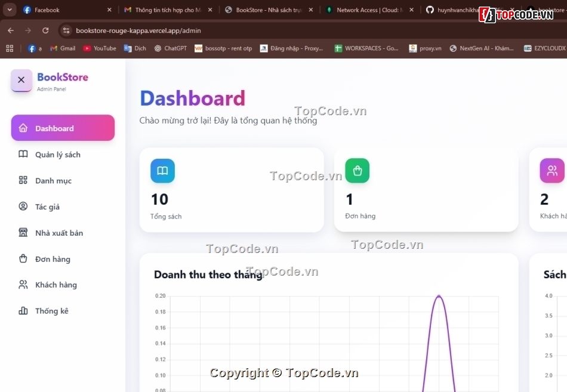Click the Facebook icon in the bookmarks bar
Image resolution: width=567 pixels, height=392 pixels.
point(32,48)
